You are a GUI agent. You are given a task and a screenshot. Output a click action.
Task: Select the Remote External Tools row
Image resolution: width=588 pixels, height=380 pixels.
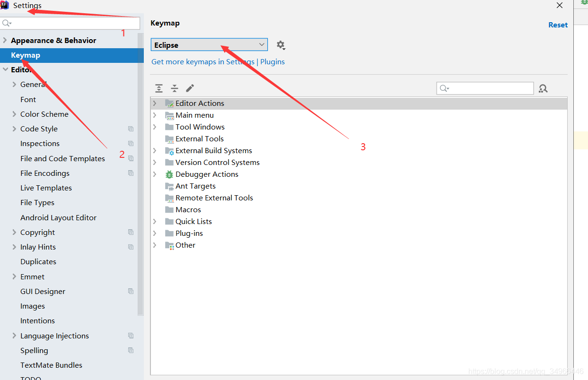359,198
